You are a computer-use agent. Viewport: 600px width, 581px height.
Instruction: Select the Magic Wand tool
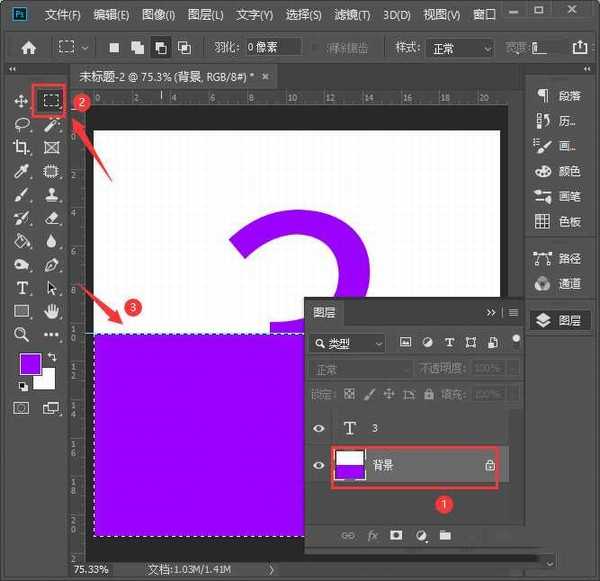click(51, 124)
